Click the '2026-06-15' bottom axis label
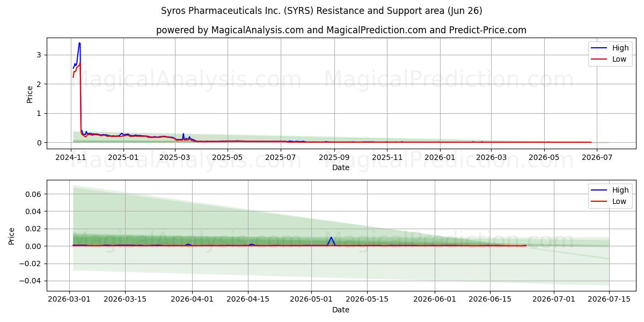This screenshot has height=322, width=644. 489,299
